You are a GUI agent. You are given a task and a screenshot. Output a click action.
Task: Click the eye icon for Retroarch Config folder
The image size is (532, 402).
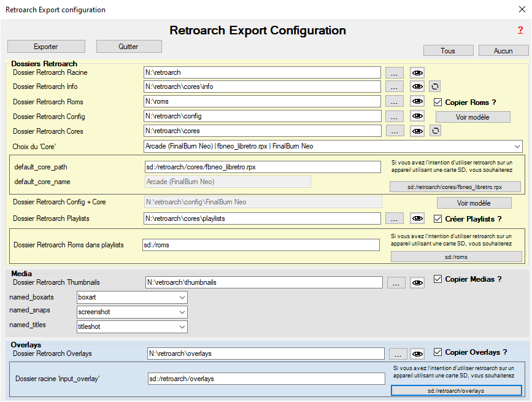tap(417, 116)
